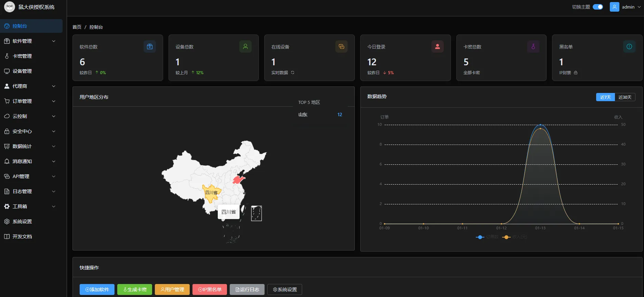
Task: Click the blacklist teal clock icon
Action: [x=629, y=46]
